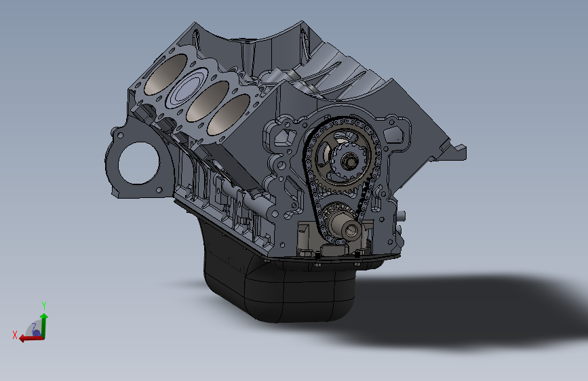
Task: Click the large round opening in the rear flange
Action: click(x=139, y=163)
